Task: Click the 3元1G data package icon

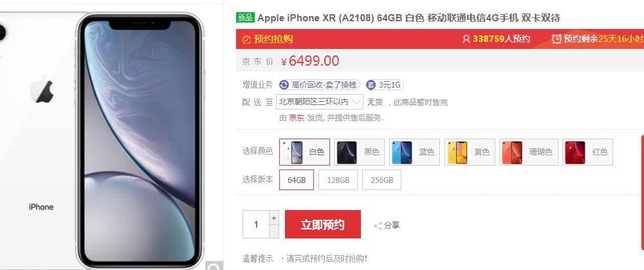Action: 371,85
